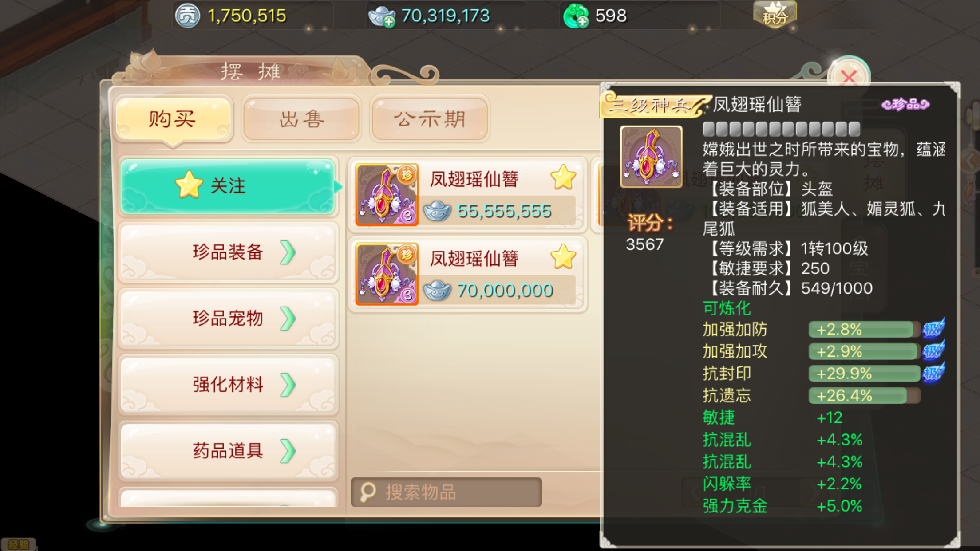The image size is (980, 551).
Task: Toggle favorite star on the 55,555,555 listing
Action: tap(563, 177)
